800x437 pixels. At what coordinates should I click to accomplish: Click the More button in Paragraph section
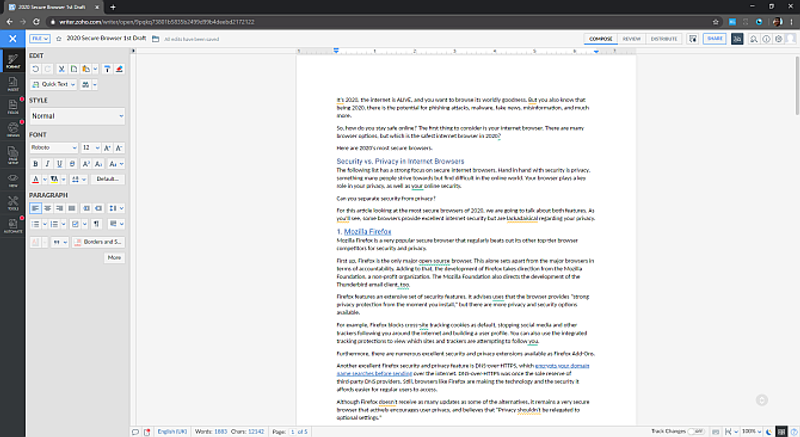pyautogui.click(x=114, y=258)
